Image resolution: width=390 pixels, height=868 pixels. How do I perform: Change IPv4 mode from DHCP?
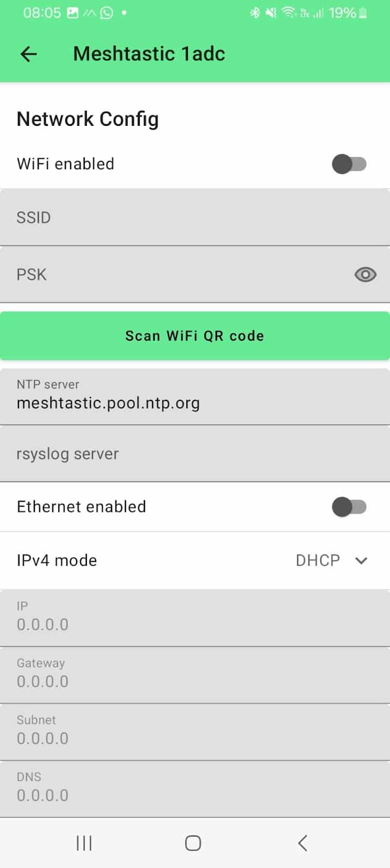(x=318, y=560)
